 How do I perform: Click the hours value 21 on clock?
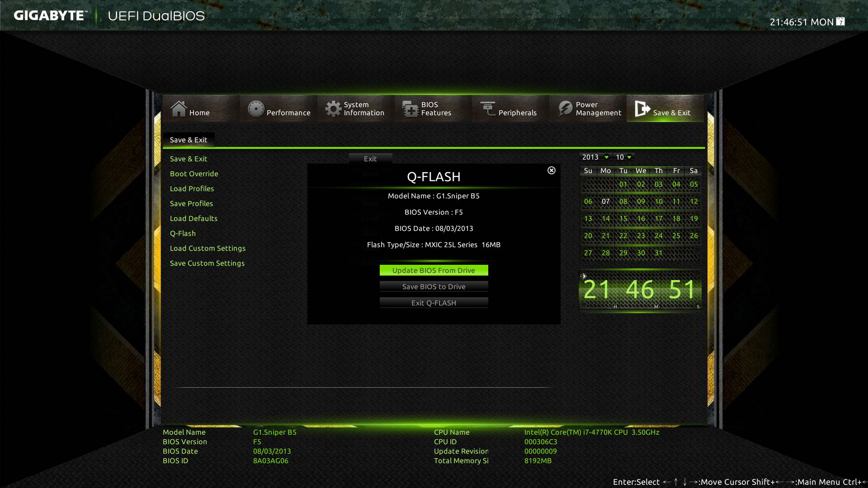tap(597, 290)
